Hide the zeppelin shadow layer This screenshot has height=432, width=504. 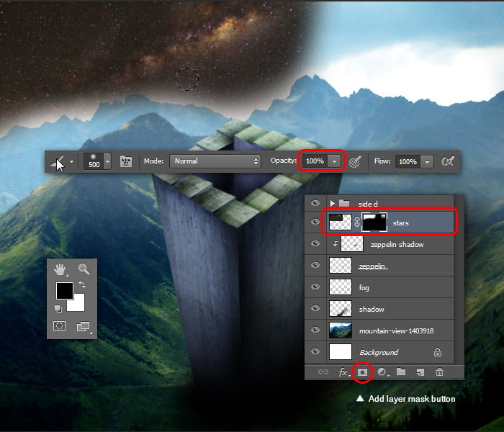[315, 243]
